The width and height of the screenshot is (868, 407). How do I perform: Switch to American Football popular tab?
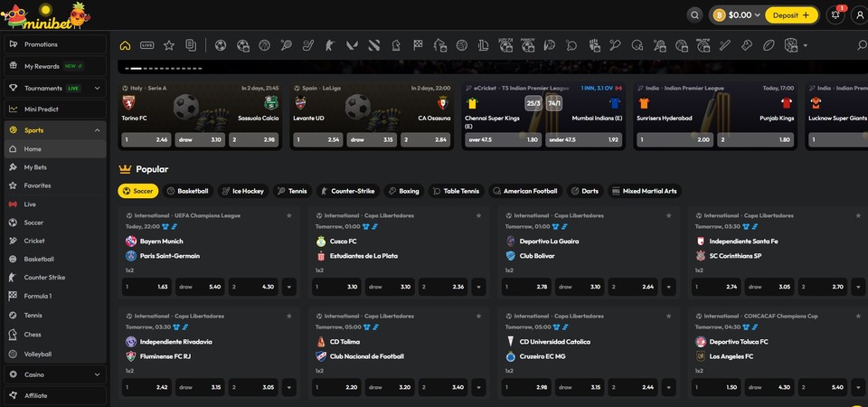pos(525,191)
